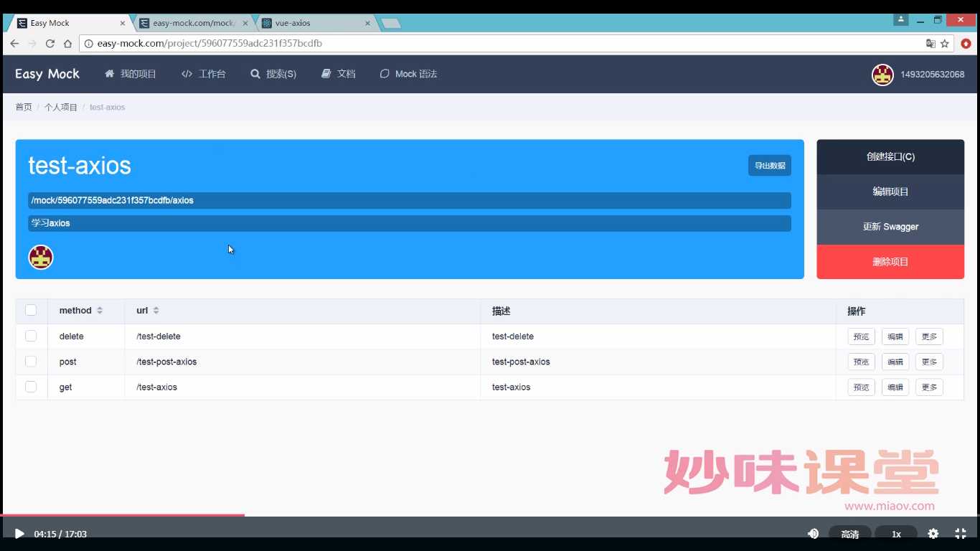This screenshot has width=980, height=551.
Task: Sort table by method column
Action: 100,311
